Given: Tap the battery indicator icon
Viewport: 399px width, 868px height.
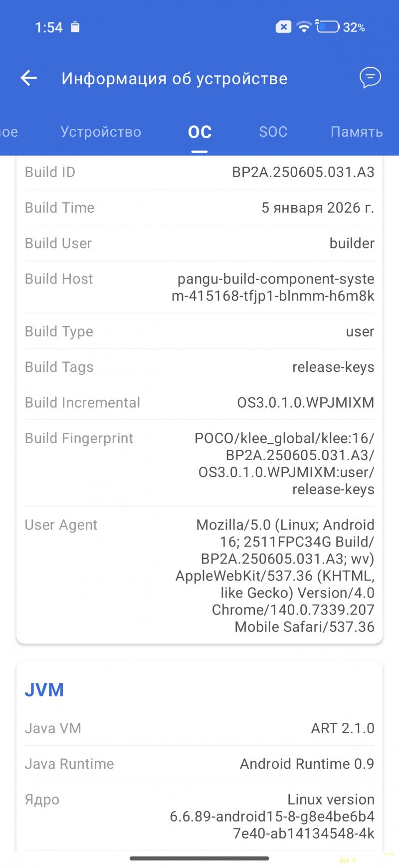Looking at the screenshot, I should [x=328, y=27].
